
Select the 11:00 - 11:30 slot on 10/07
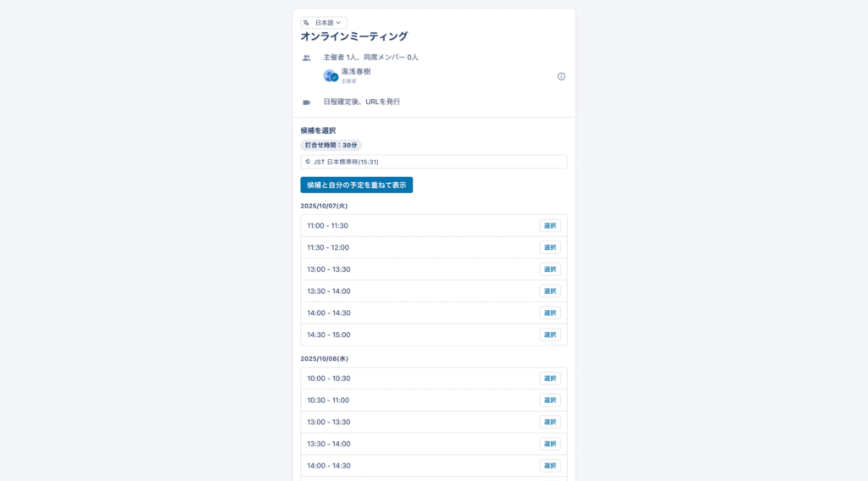[549, 226]
